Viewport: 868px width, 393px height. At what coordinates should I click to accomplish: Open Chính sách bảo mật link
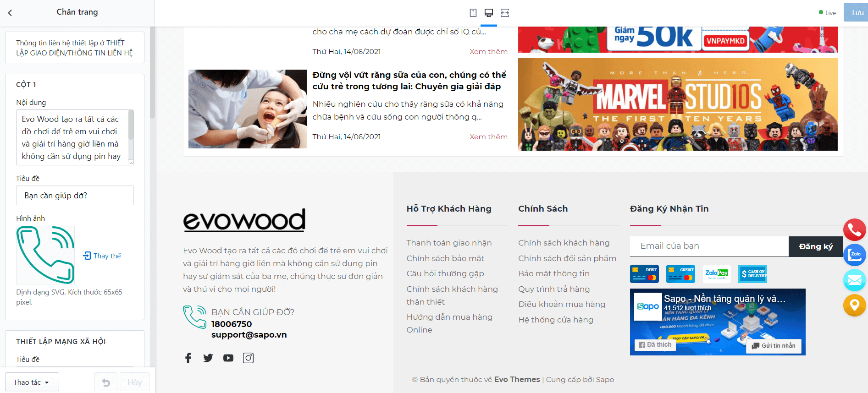[445, 258]
